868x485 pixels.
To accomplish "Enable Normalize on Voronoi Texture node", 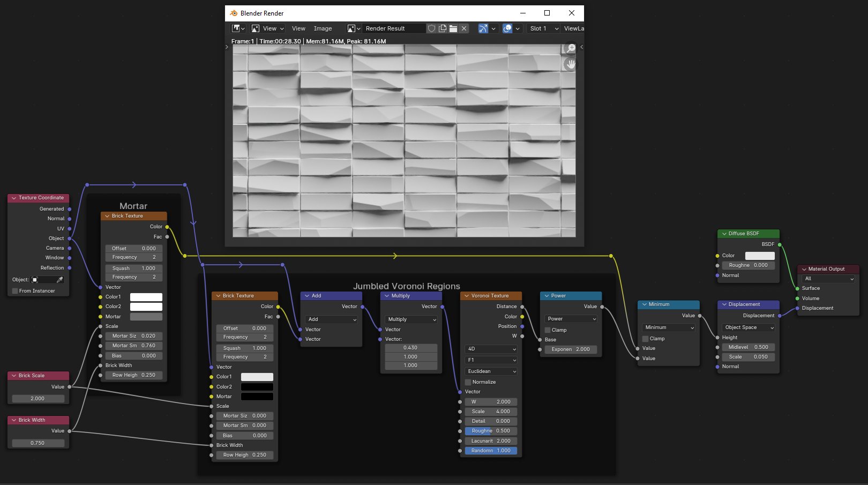I will 468,382.
